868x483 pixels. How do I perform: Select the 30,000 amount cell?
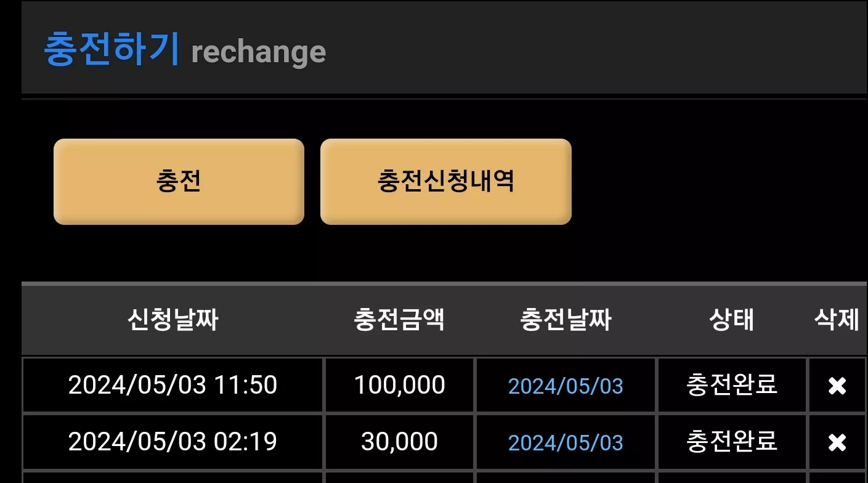pyautogui.click(x=399, y=442)
